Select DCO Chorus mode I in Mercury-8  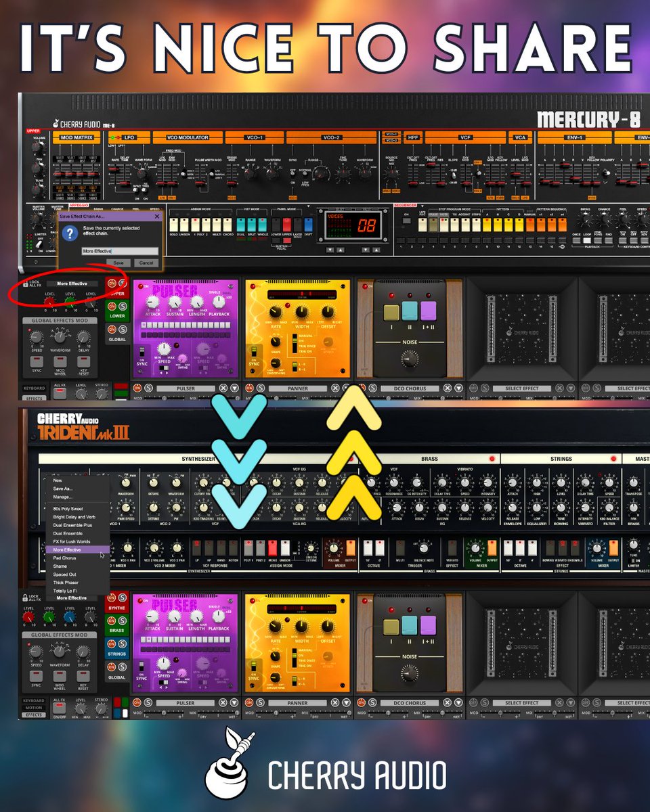point(391,313)
